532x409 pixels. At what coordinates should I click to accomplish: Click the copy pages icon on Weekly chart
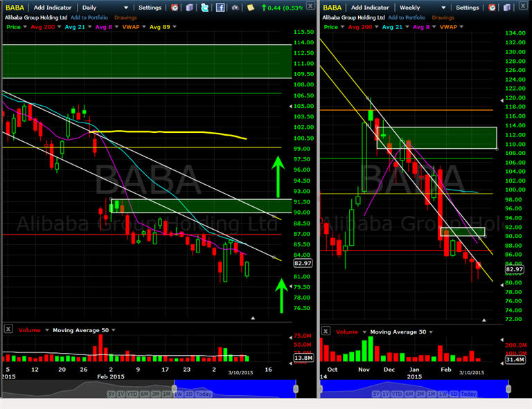pos(508,8)
